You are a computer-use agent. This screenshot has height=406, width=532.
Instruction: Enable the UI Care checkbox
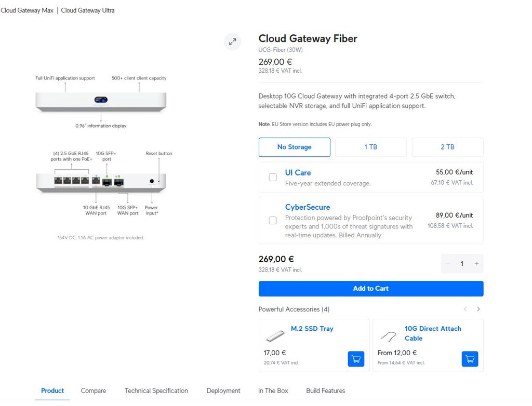273,178
